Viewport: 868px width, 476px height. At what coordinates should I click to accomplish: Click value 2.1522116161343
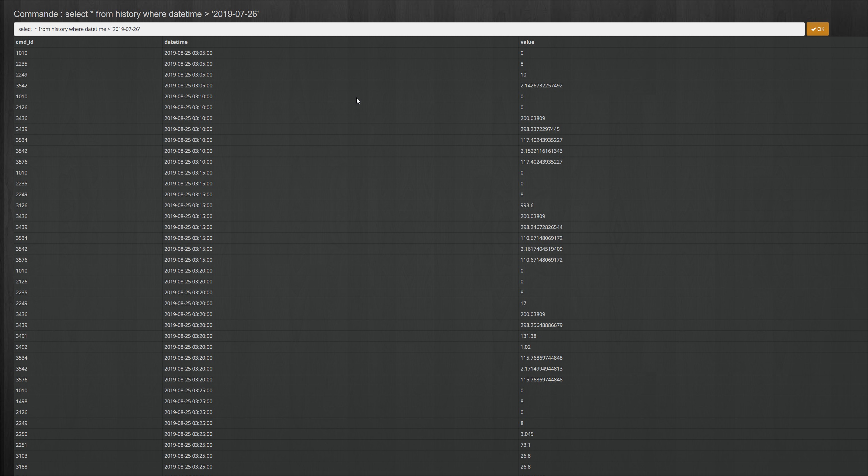pyautogui.click(x=541, y=151)
